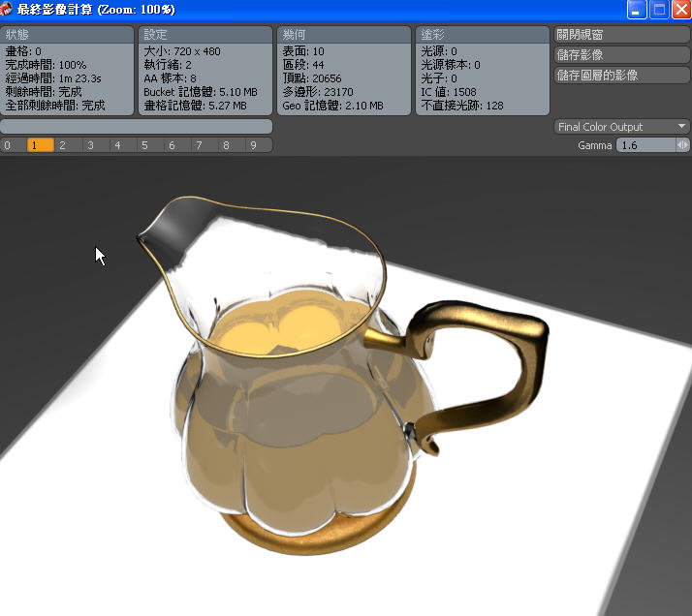Click the 儲存圖層的影像 button
Screen dimensions: 692x616
click(621, 75)
